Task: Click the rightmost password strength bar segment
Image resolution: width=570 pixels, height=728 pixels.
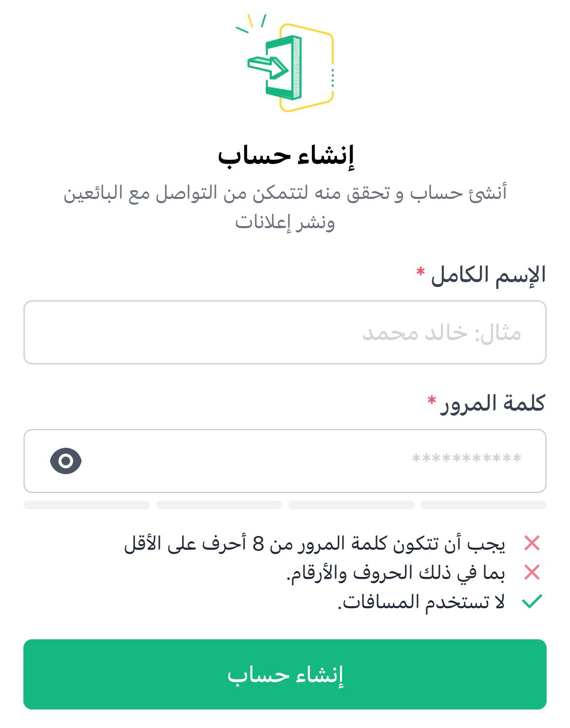Action: 483,505
